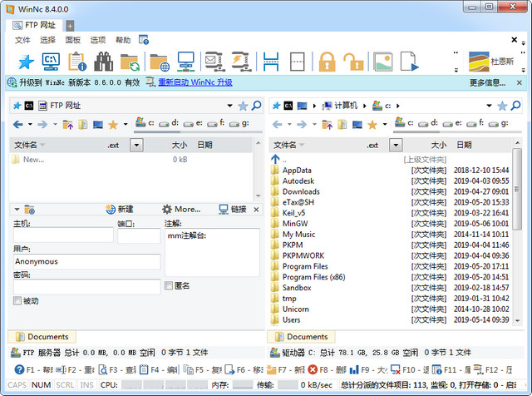Click the open padlock decrypt icon

click(x=354, y=61)
